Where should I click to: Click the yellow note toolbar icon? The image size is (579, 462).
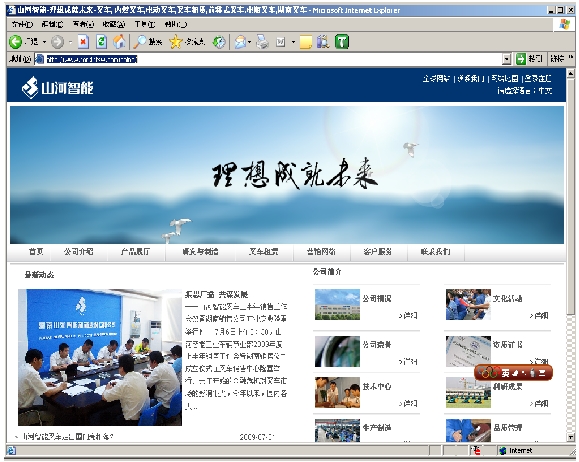point(306,42)
